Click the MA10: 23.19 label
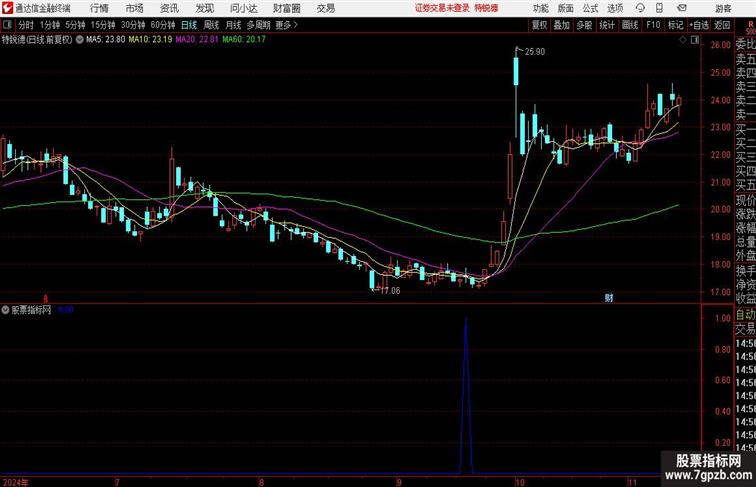The image size is (756, 487). click(150, 40)
